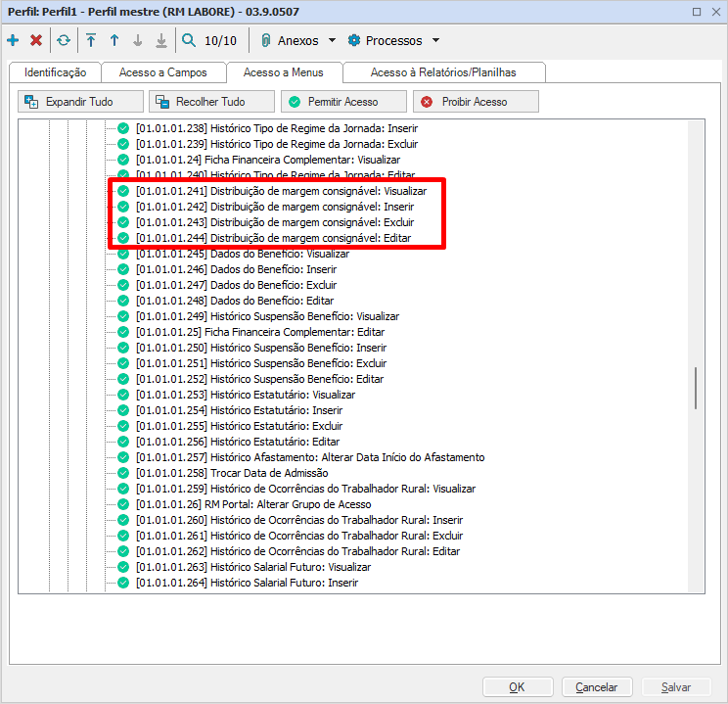Toggle access for Distribuição de margem consignável: Inserir
Viewport: 728px width, 704px height.
[123, 207]
